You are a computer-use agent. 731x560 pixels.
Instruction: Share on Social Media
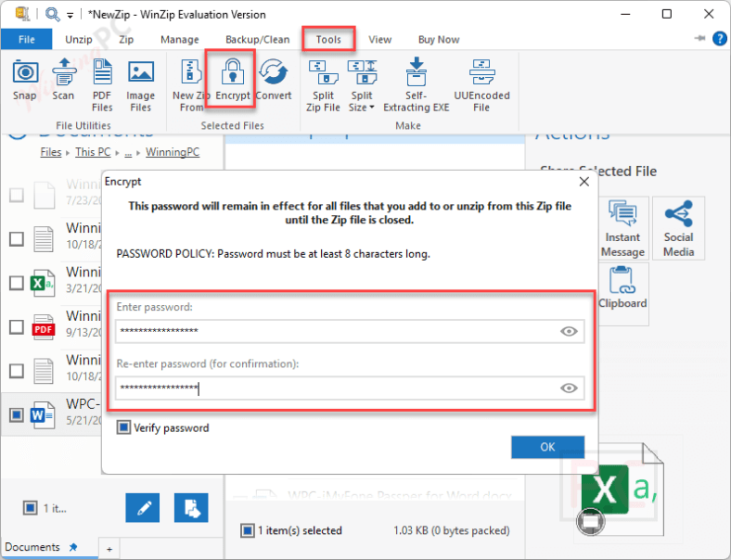[x=679, y=228]
